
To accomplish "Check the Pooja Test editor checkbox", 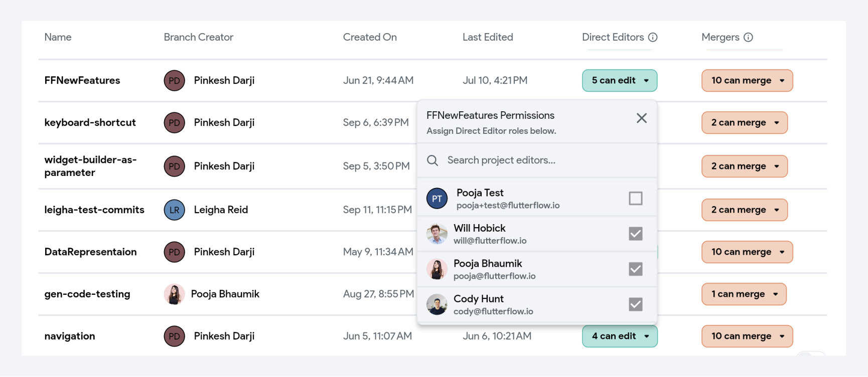I will pos(636,199).
